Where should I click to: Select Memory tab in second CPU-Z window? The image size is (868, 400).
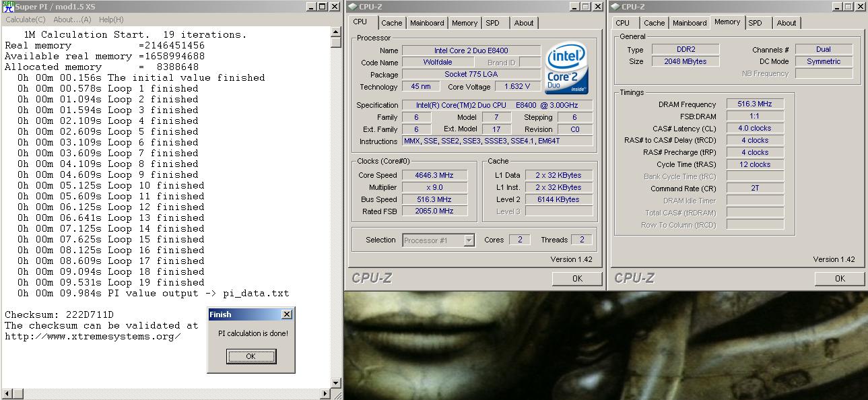point(727,22)
